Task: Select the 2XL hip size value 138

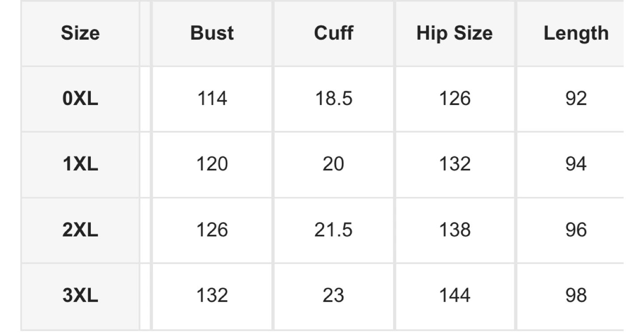Action: [x=454, y=230]
